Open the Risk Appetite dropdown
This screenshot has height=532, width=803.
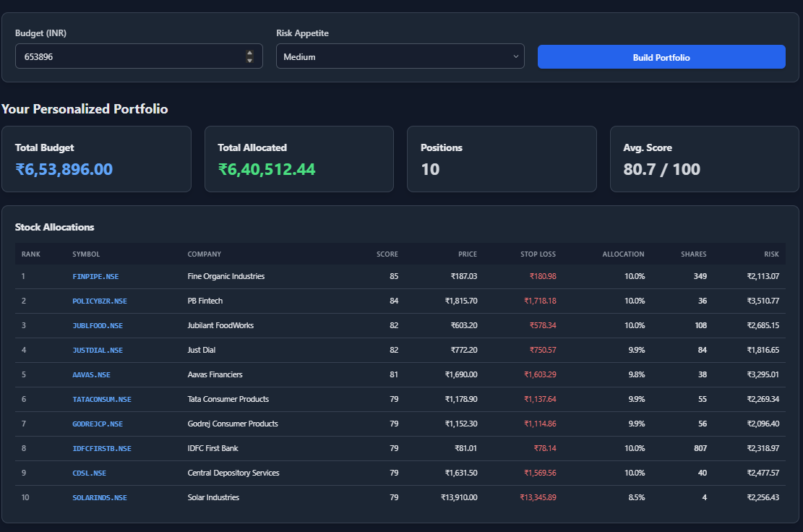point(400,56)
